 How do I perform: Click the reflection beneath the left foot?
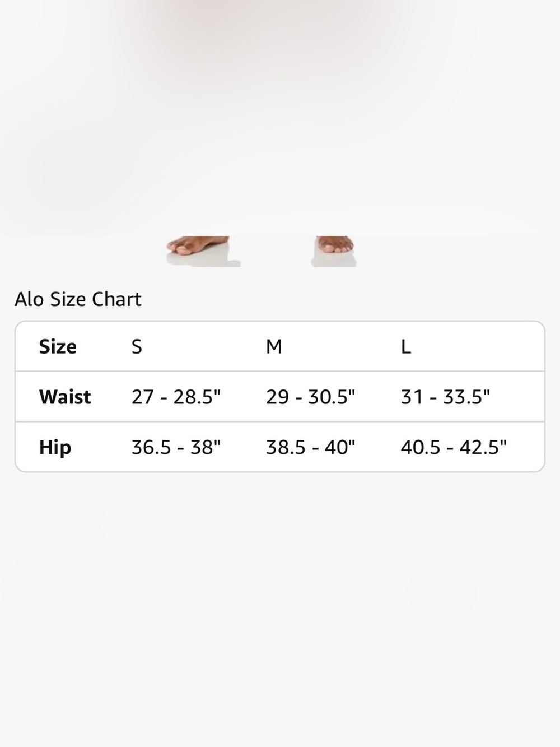[206, 260]
